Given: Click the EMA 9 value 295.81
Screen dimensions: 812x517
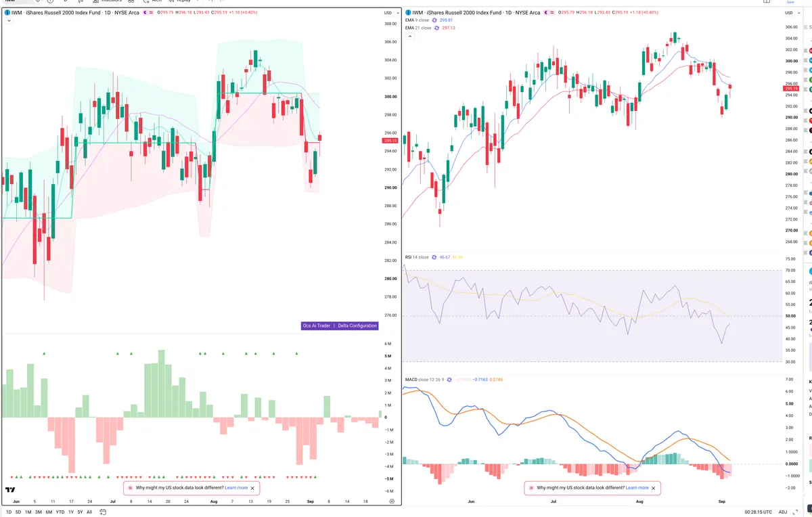Looking at the screenshot, I should pyautogui.click(x=446, y=20).
